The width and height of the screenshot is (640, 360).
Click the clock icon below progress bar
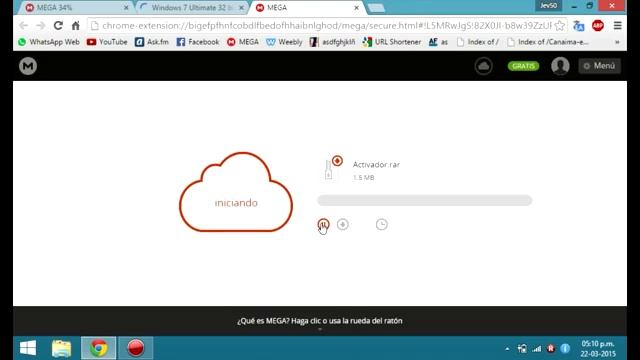(382, 224)
